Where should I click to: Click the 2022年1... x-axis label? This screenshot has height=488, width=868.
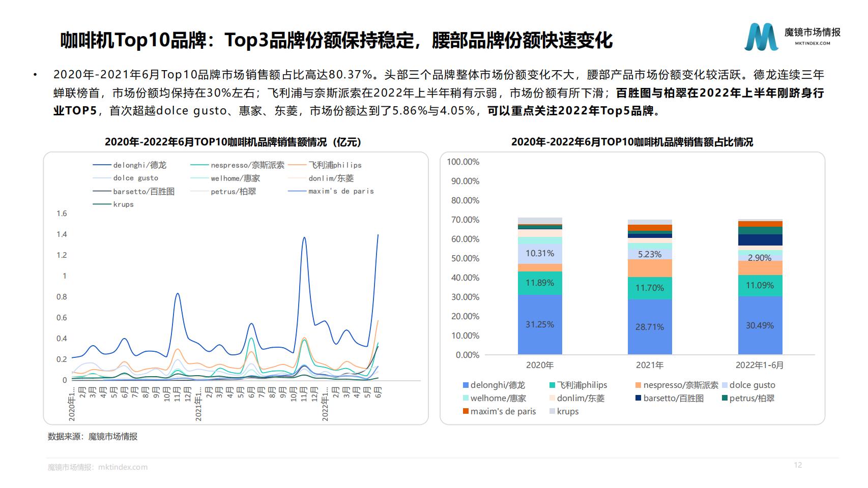pyautogui.click(x=325, y=403)
